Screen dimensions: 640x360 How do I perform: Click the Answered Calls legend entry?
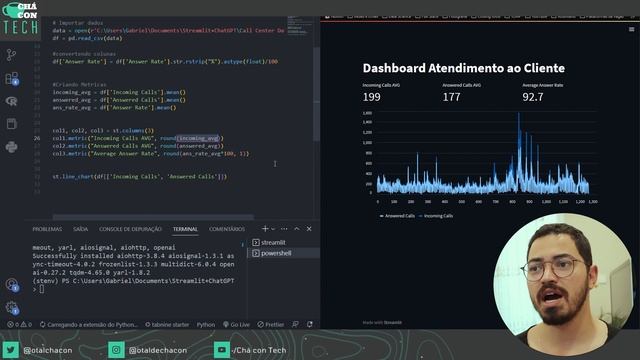397,216
